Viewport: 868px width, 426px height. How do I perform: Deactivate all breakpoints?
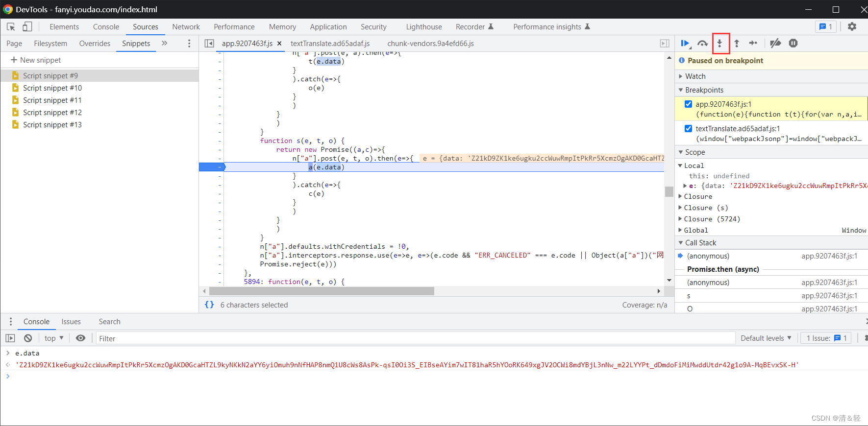(775, 44)
